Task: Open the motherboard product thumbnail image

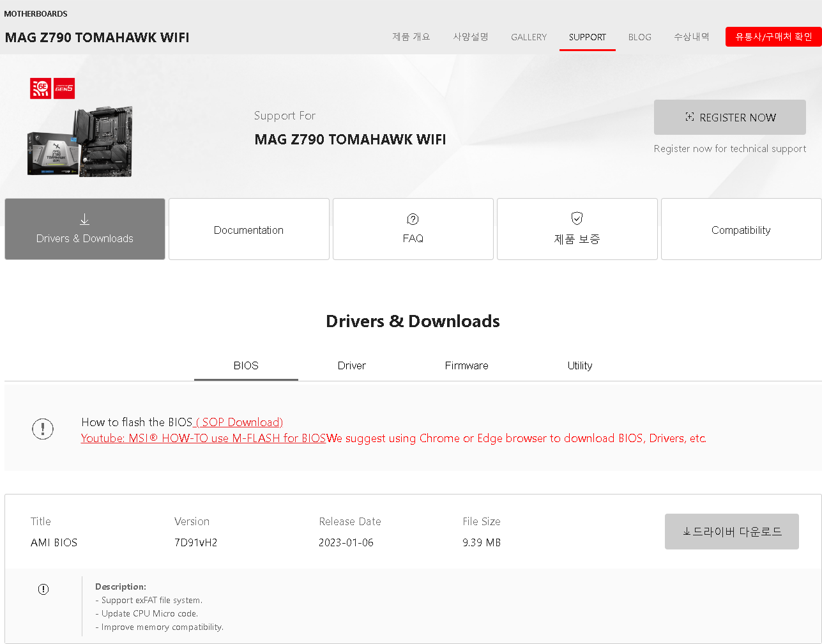Action: point(80,141)
